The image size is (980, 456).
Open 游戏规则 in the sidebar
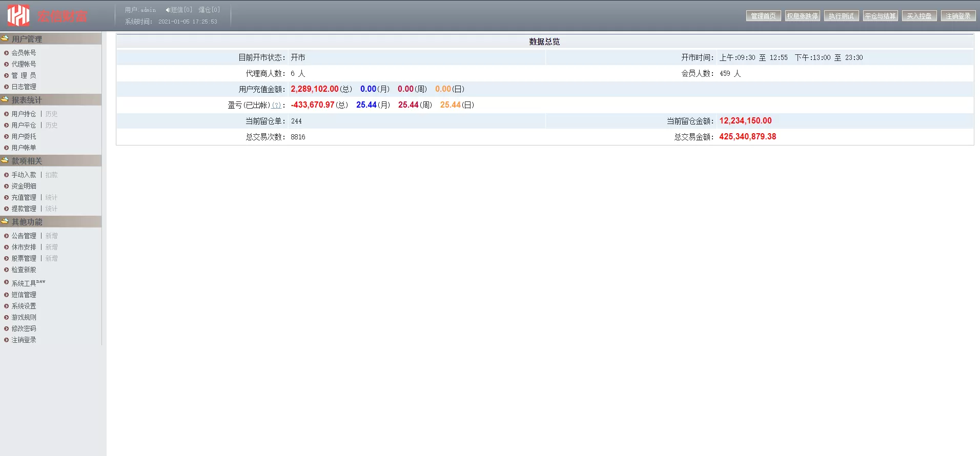coord(24,317)
